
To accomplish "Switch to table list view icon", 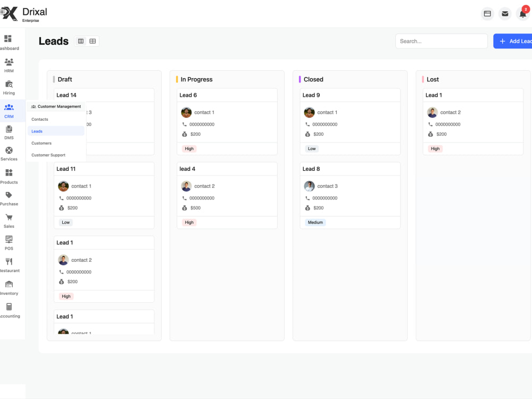I will (93, 41).
